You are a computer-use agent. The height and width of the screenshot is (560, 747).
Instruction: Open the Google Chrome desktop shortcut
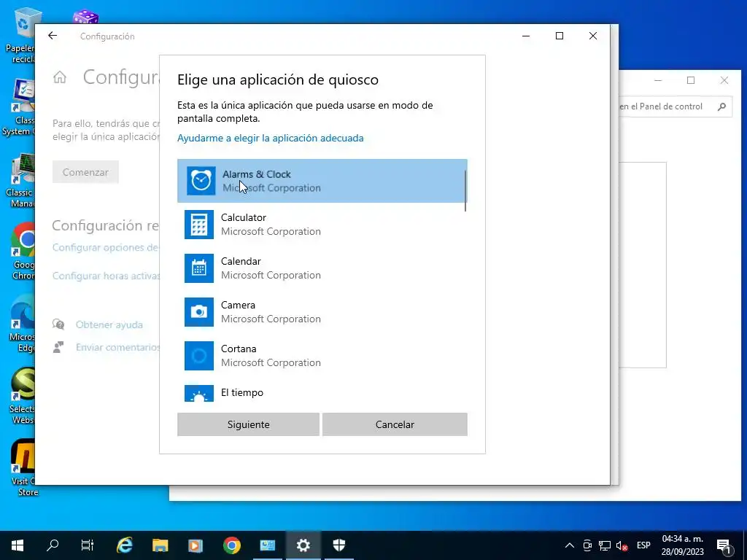point(23,252)
